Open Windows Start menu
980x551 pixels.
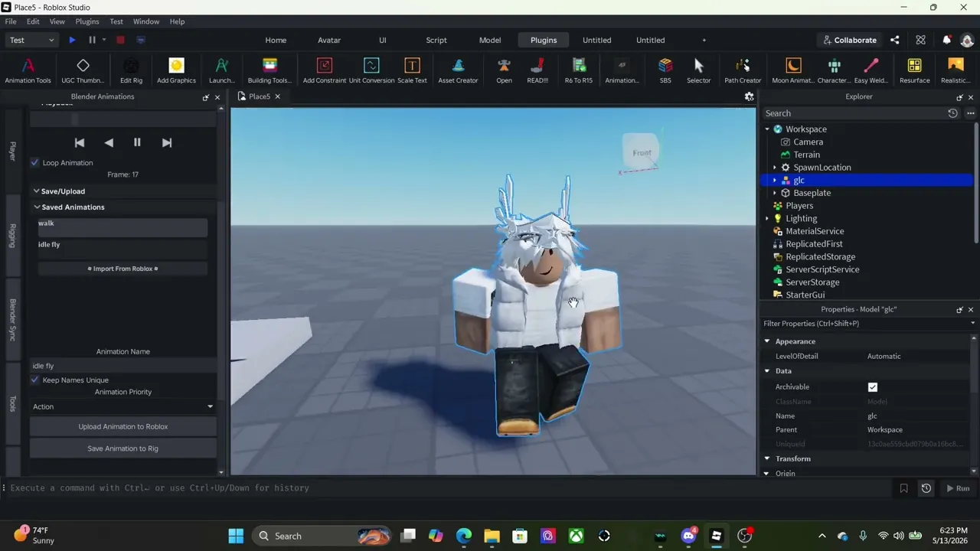236,536
